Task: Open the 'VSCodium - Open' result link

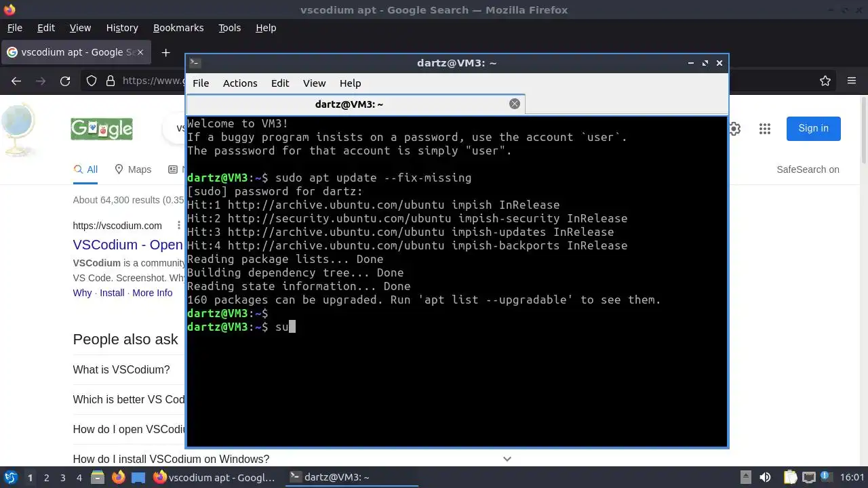Action: click(128, 245)
